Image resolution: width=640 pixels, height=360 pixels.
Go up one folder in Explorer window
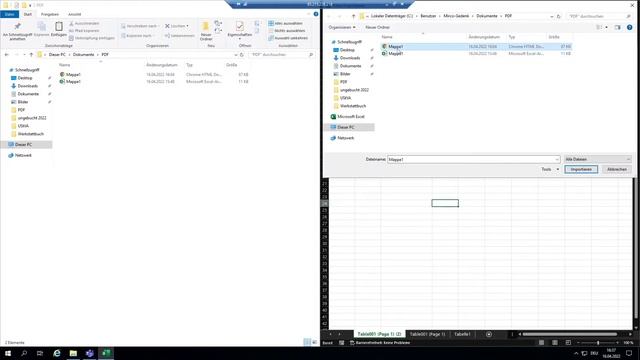click(31, 54)
